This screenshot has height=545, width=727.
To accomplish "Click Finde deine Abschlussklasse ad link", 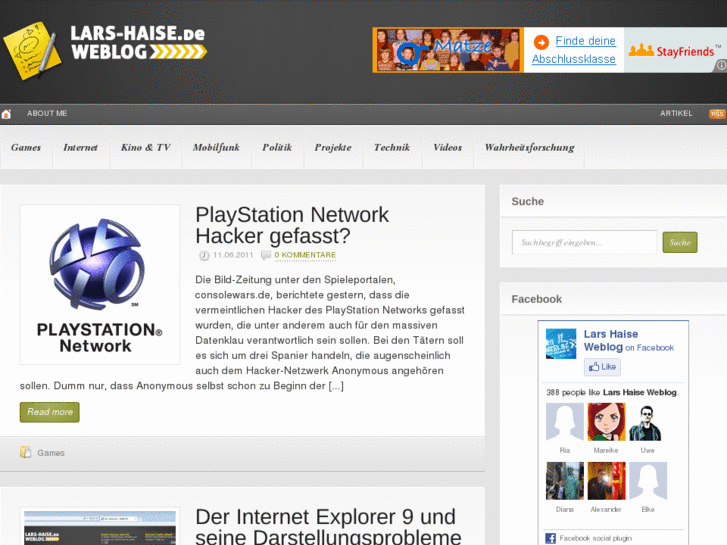I will tap(574, 50).
